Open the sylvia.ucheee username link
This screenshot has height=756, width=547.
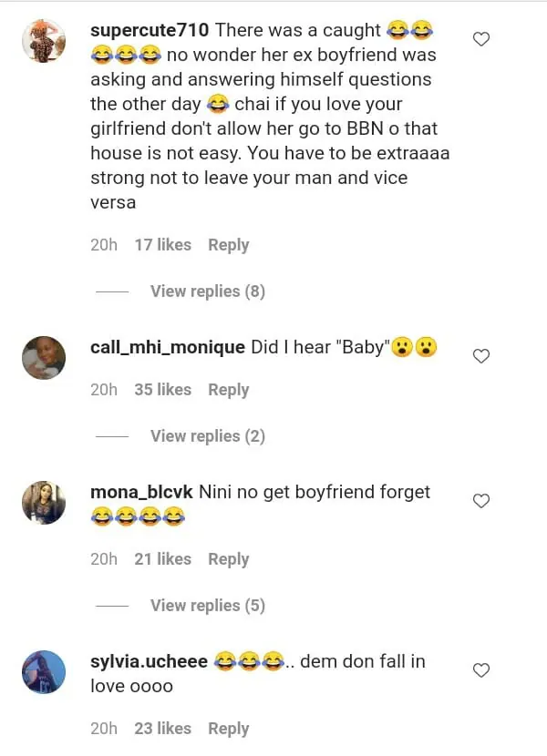tap(149, 662)
